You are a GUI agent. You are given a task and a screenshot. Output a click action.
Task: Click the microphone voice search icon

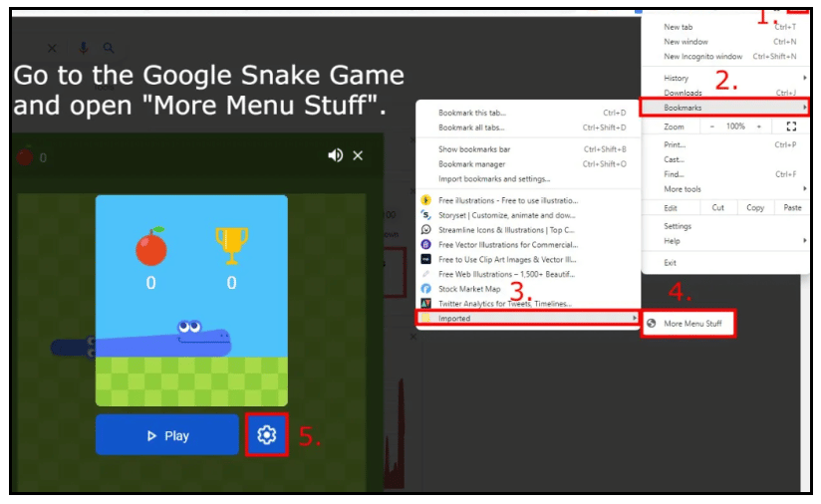[83, 48]
